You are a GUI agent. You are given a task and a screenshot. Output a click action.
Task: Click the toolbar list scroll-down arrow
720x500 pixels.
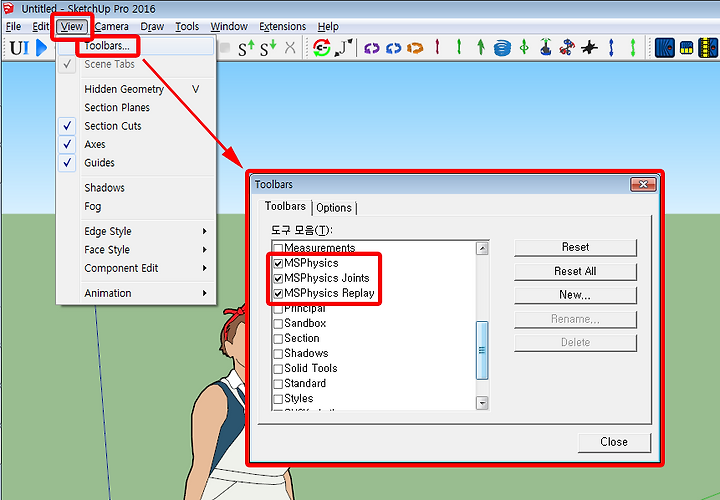(x=482, y=403)
